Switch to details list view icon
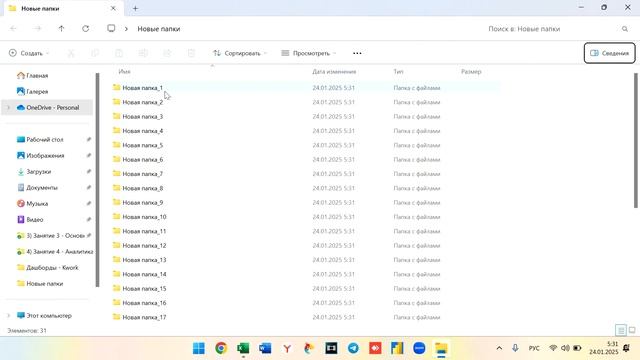 click(620, 330)
